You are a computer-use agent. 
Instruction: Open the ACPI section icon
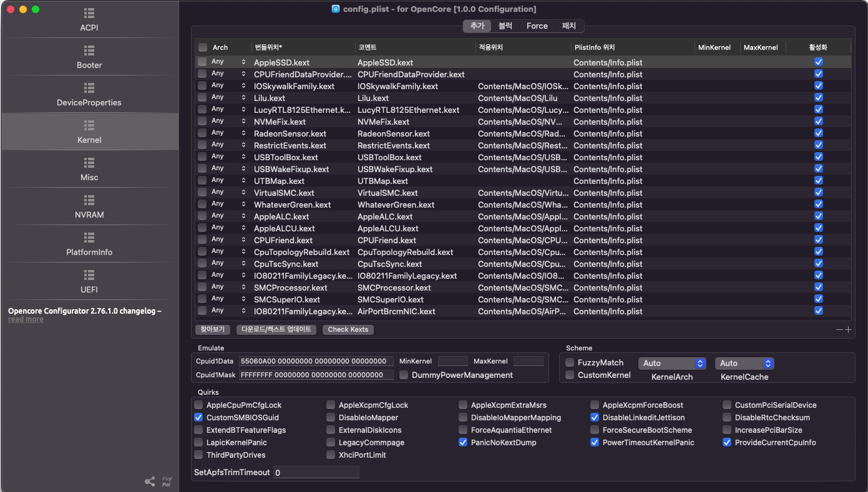click(x=89, y=13)
